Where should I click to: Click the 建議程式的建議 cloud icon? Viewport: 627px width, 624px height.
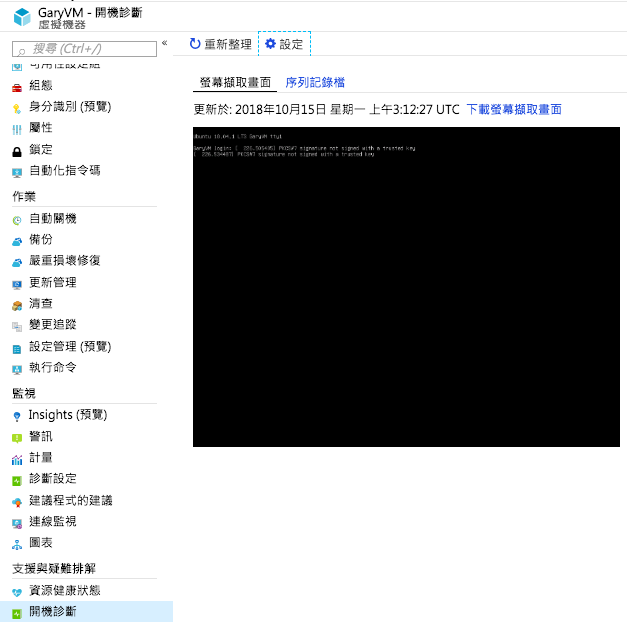tap(17, 503)
